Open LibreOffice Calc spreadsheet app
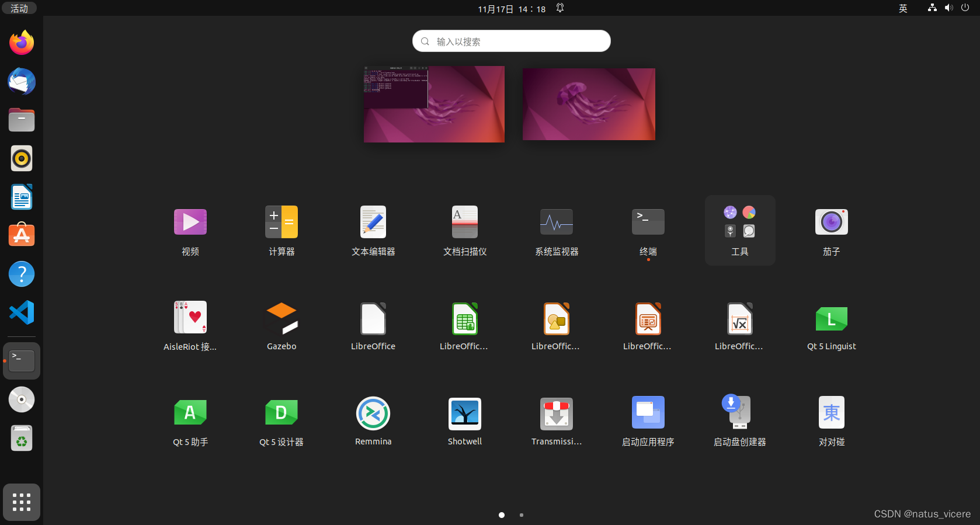This screenshot has width=980, height=525. coord(465,325)
